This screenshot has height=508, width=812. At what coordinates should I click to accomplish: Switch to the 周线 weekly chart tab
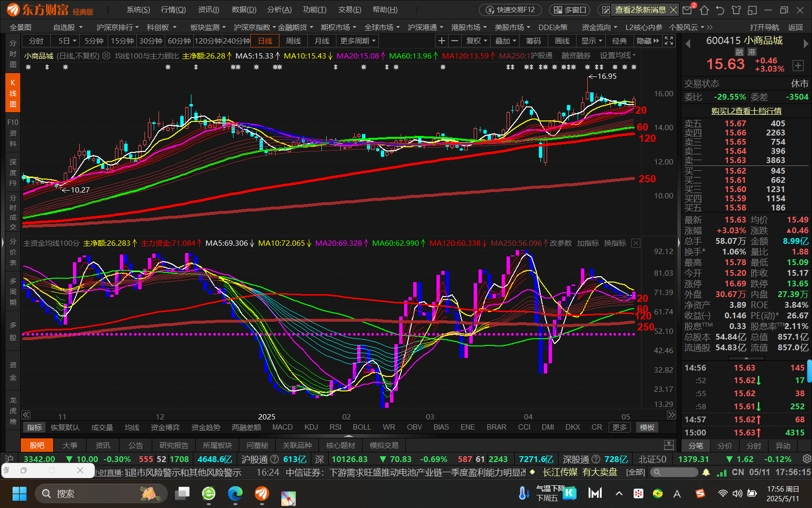click(293, 41)
